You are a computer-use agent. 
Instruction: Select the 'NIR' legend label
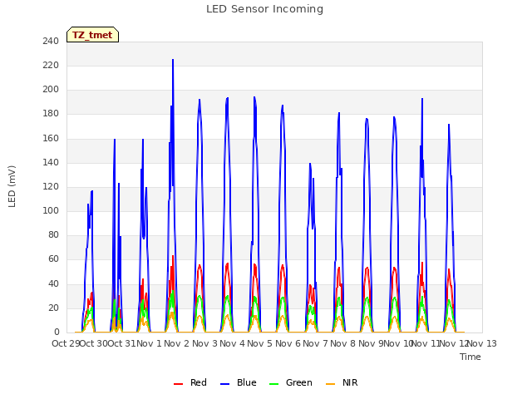350,382
